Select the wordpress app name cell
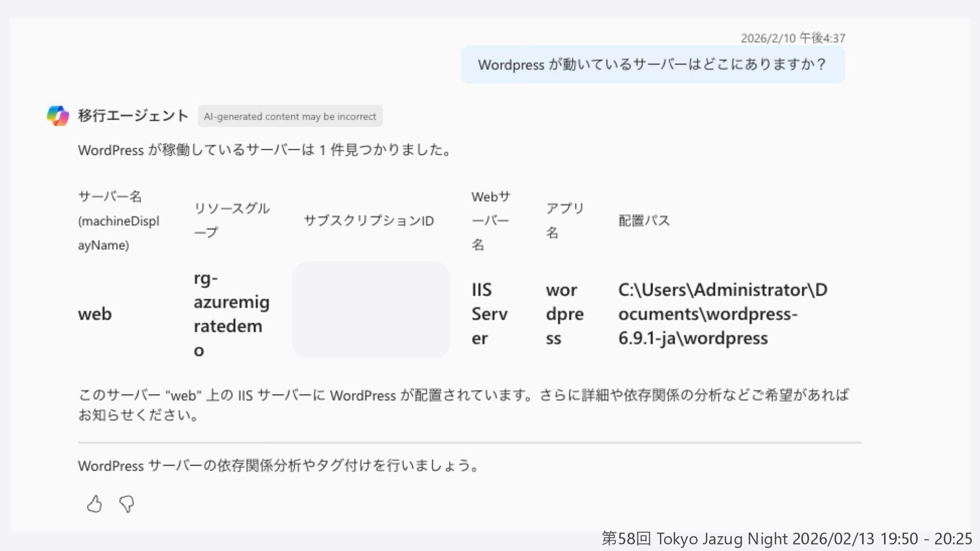This screenshot has height=551, width=980. [x=564, y=314]
